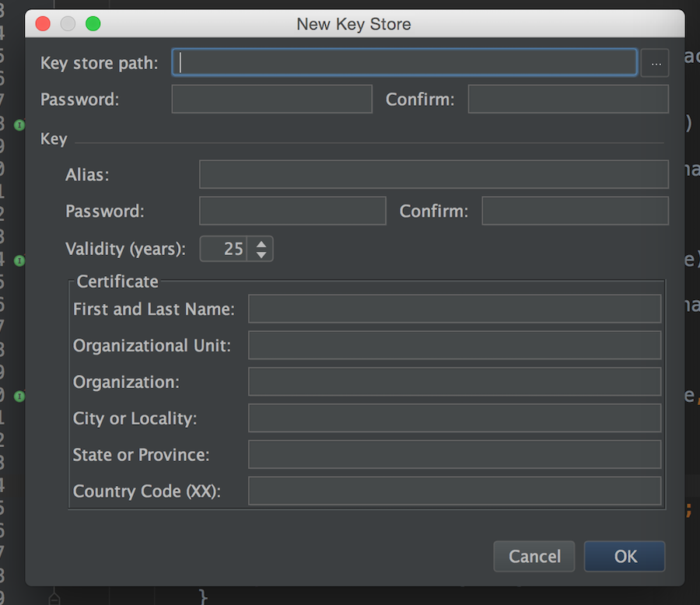Viewport: 700px width, 605px height.
Task: Click the First and Last Name field
Action: (x=454, y=309)
